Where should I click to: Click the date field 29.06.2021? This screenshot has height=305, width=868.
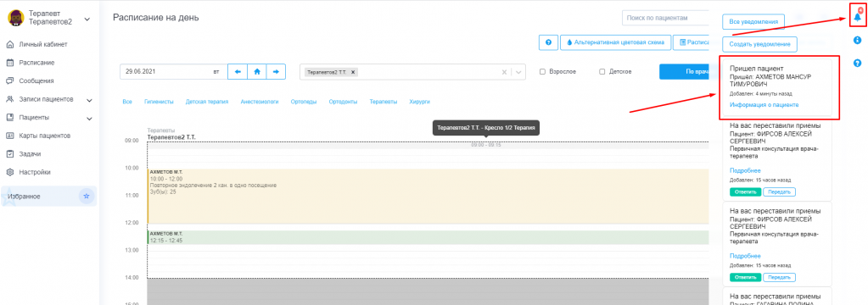pos(173,72)
